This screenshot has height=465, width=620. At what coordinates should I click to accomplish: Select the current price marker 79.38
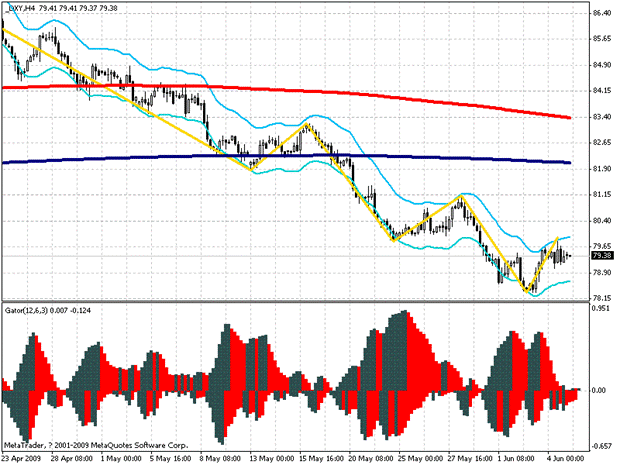click(x=602, y=255)
